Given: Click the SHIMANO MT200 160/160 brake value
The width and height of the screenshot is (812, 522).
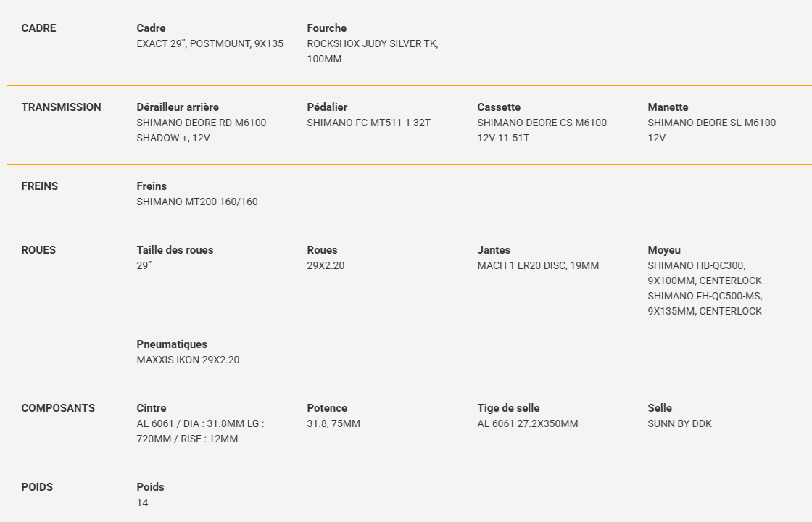Looking at the screenshot, I should click(x=197, y=202).
